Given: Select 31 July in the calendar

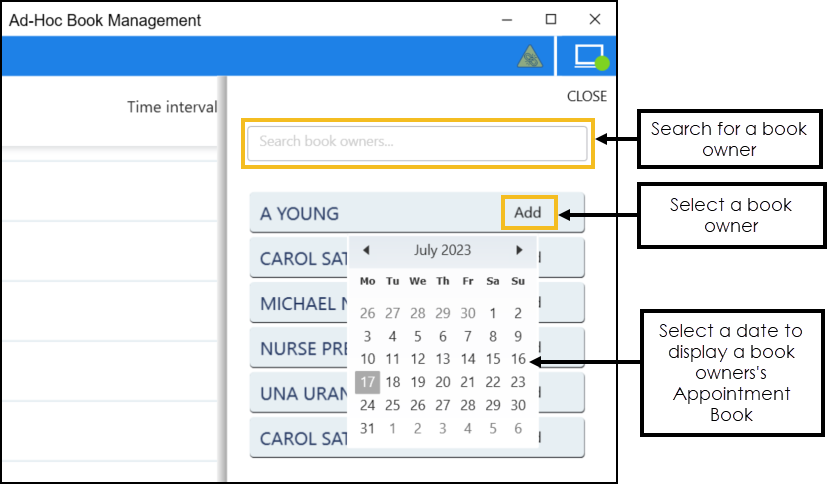Looking at the screenshot, I should coord(367,428).
